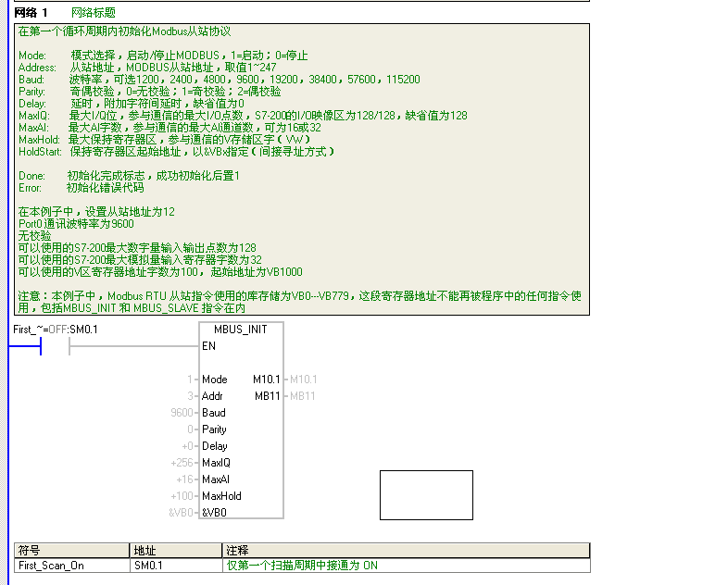Click the First_~=OFF:SM0.1 contact
Image resolution: width=728 pixels, height=585 pixels.
(x=56, y=346)
